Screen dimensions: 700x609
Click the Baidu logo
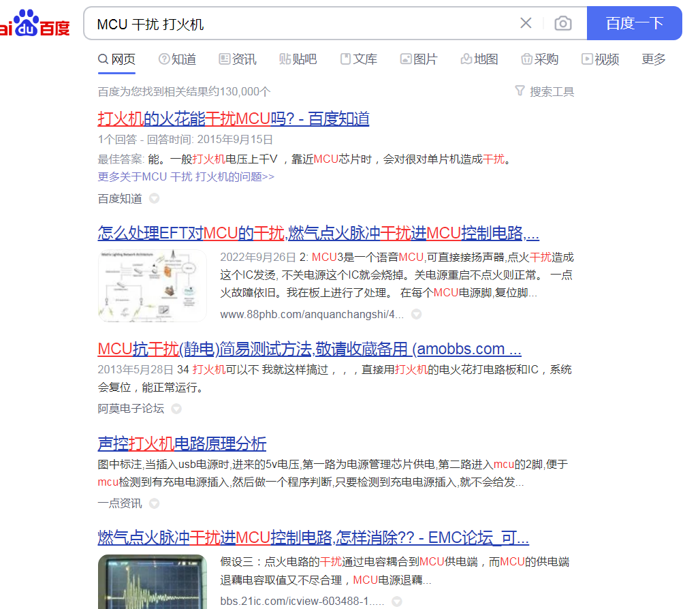35,23
